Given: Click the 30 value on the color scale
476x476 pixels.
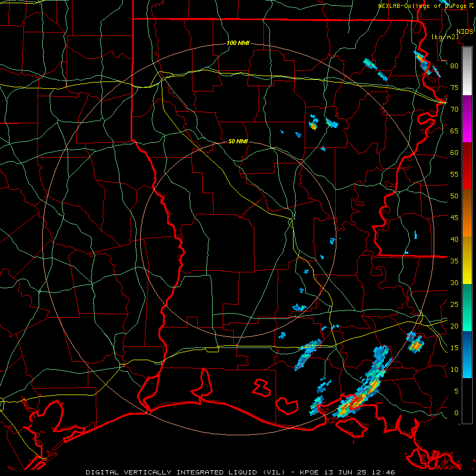Looking at the screenshot, I should [x=454, y=283].
